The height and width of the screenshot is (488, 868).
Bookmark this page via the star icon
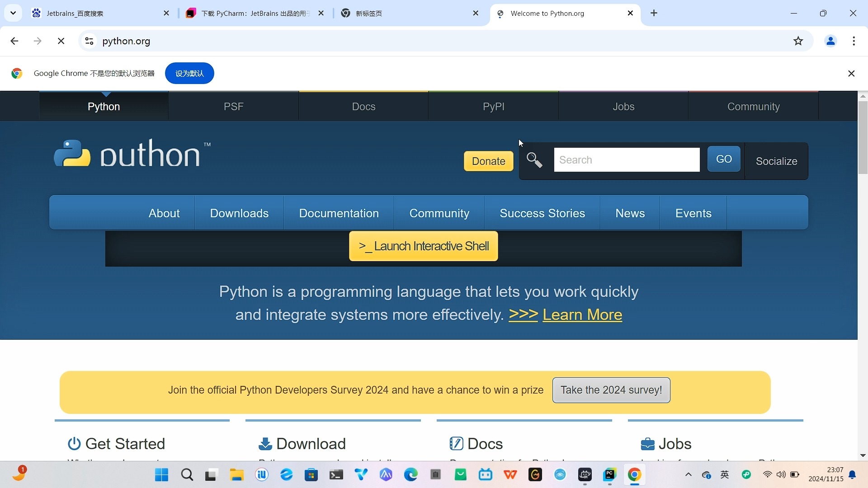click(798, 41)
